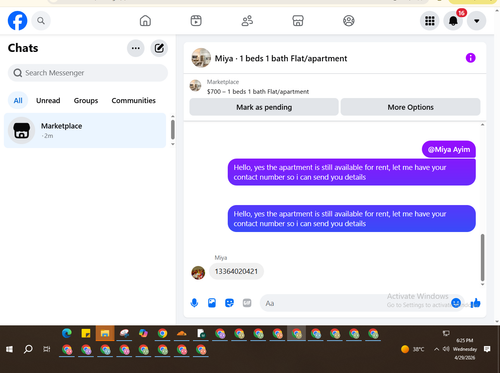The width and height of the screenshot is (500, 373).
Task: Focus the Search Messenger field
Action: coord(88,73)
